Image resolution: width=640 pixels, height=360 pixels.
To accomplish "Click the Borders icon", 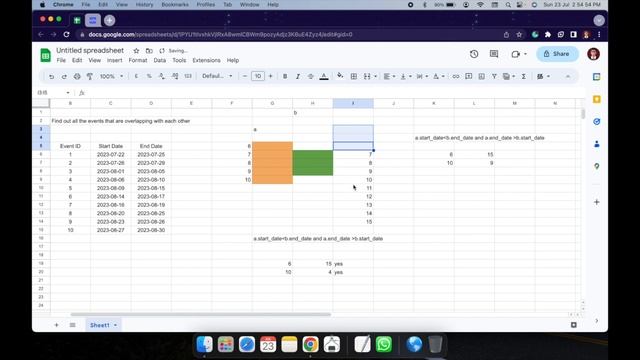I will click(x=354, y=76).
